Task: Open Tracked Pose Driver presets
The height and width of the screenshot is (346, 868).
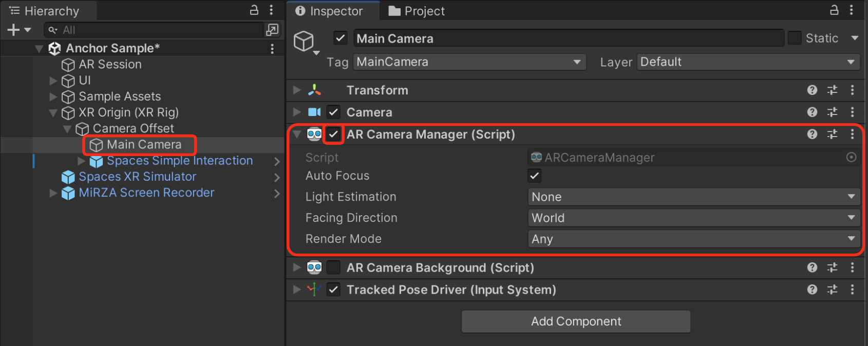Action: point(833,290)
